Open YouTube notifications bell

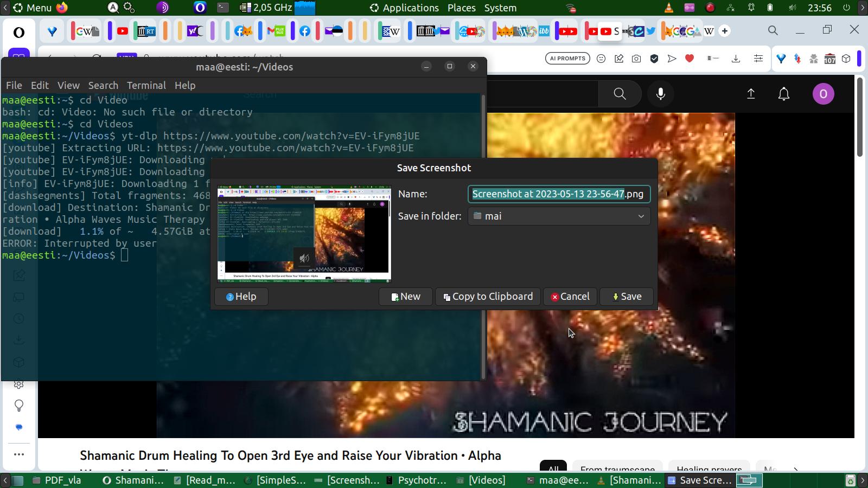coord(784,94)
